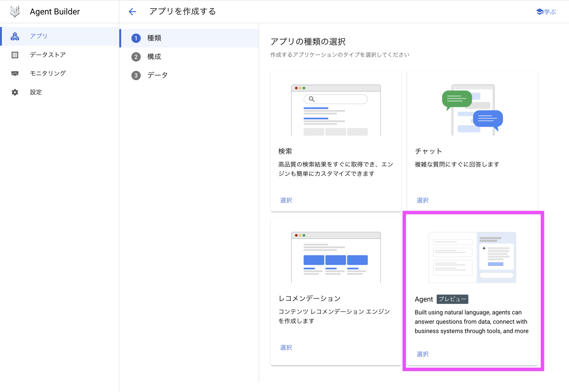Viewport: 569px width, 392px height.
Task: Click the プレビュー badge next to Agent
Action: [x=452, y=299]
